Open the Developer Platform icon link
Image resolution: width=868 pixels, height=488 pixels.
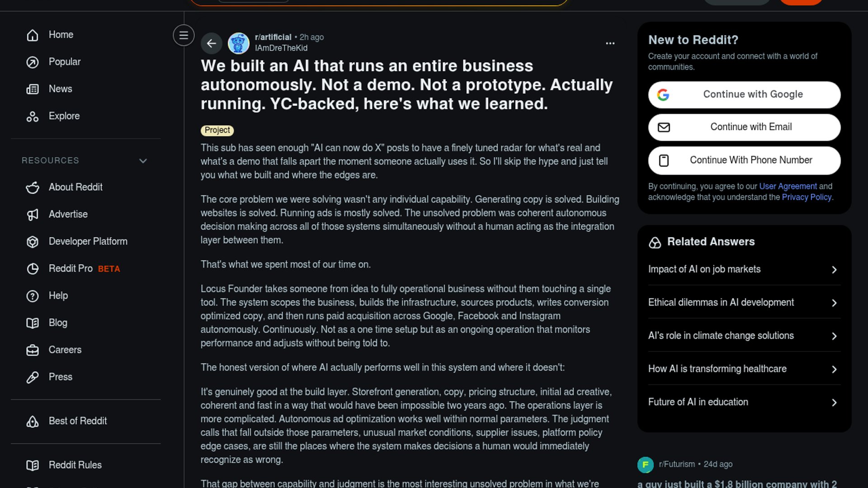click(x=33, y=242)
